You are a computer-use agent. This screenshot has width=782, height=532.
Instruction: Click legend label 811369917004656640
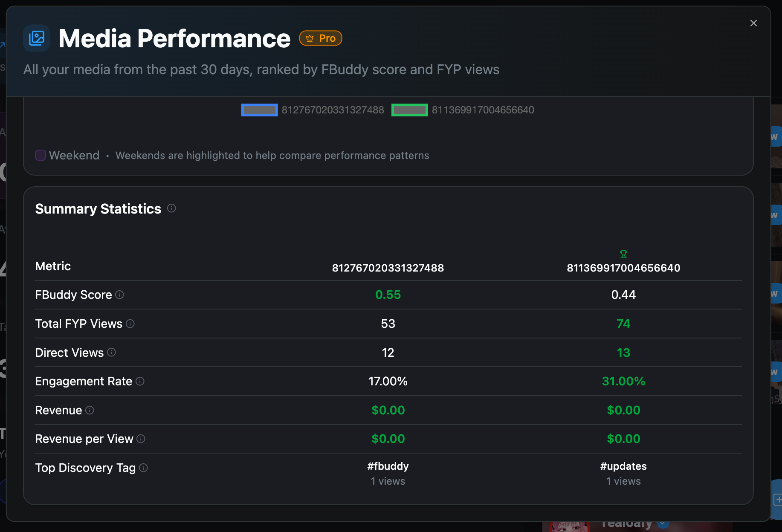click(x=483, y=110)
